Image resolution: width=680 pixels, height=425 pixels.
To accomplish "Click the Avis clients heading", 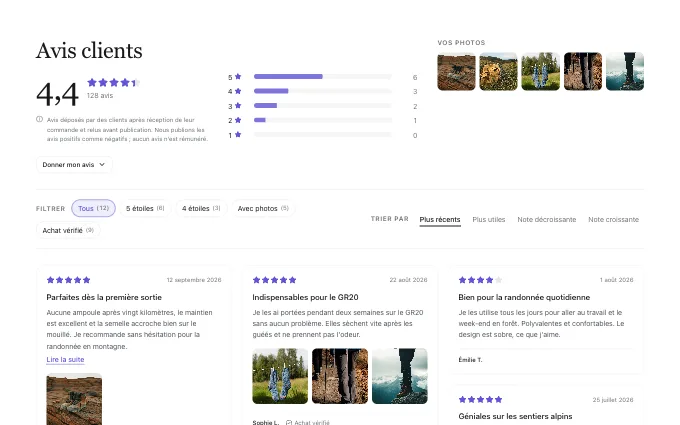I will pos(89,50).
